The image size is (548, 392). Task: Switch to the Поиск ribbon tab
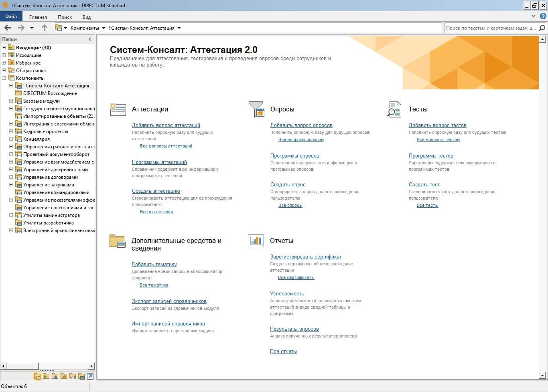(65, 17)
